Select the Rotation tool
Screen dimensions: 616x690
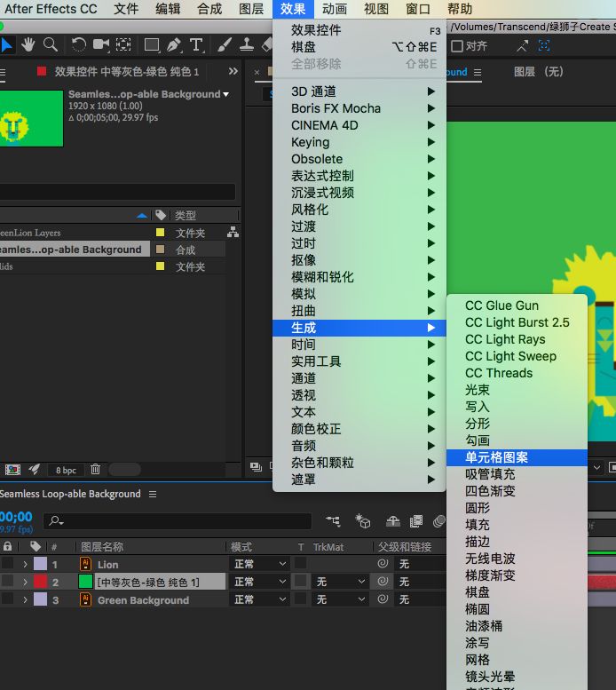[79, 45]
